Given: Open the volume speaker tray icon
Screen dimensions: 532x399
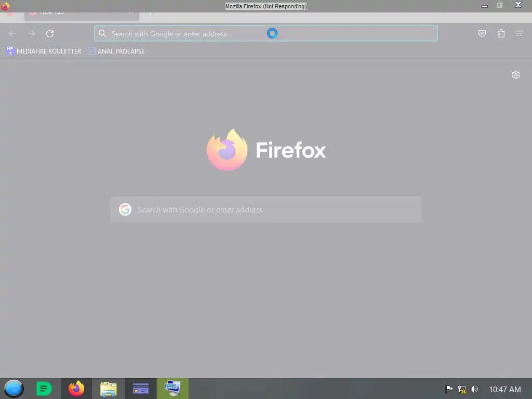Looking at the screenshot, I should point(474,389).
